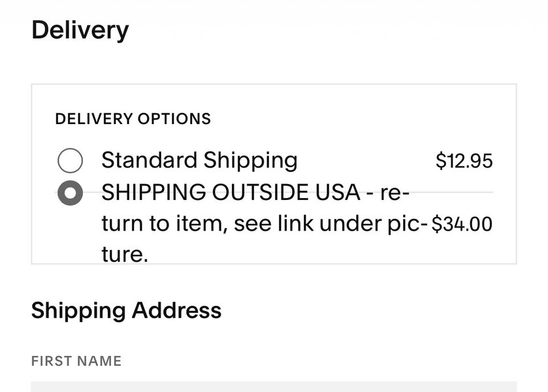Click the "see link under pic-" text
Viewport: 548px width, 392px height.
coord(330,224)
